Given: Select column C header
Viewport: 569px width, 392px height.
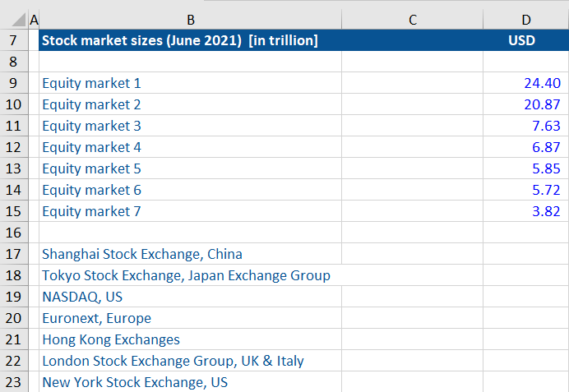Looking at the screenshot, I should pos(412,20).
